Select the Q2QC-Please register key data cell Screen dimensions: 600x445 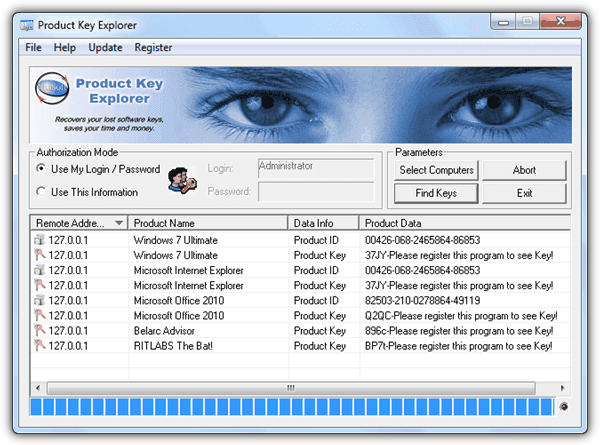[x=461, y=315]
